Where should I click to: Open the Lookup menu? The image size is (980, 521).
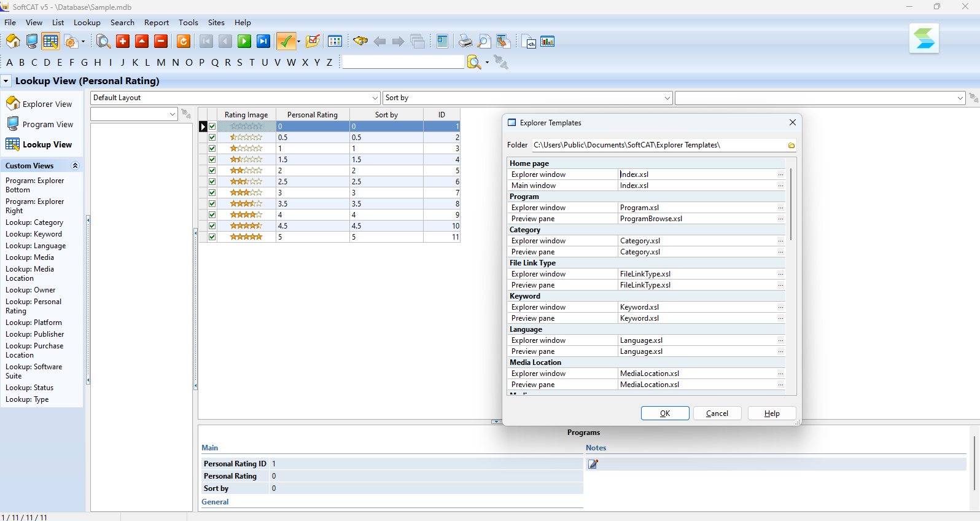[x=87, y=23]
